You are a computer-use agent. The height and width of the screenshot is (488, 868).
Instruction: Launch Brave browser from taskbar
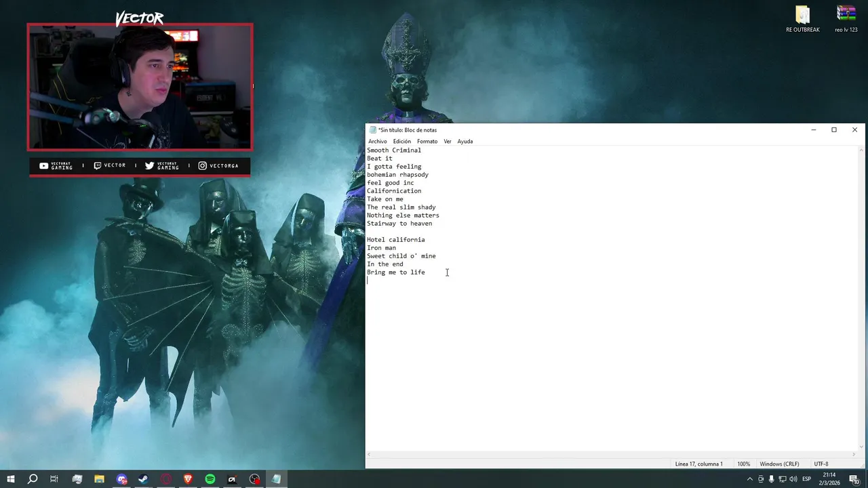coord(188,479)
